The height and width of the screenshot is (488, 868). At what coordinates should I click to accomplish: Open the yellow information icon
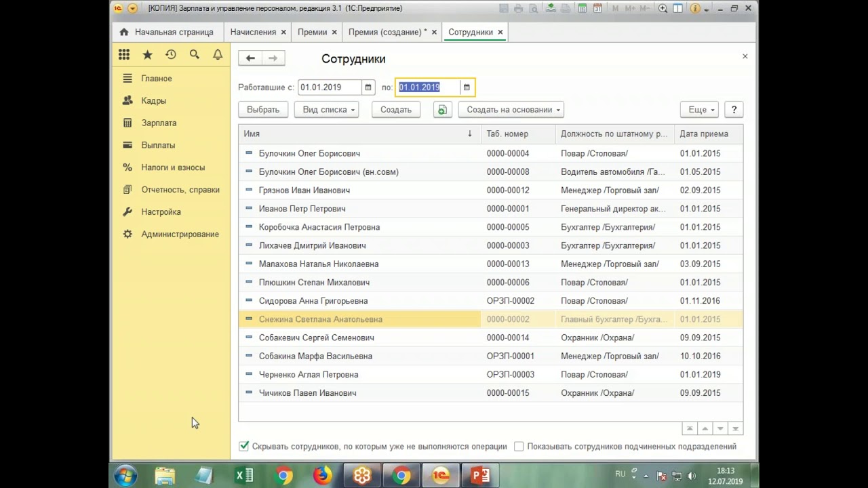point(695,9)
